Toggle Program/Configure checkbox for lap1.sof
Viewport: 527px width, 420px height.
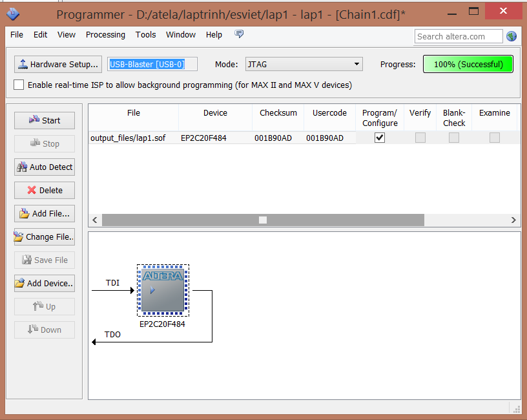[x=380, y=138]
